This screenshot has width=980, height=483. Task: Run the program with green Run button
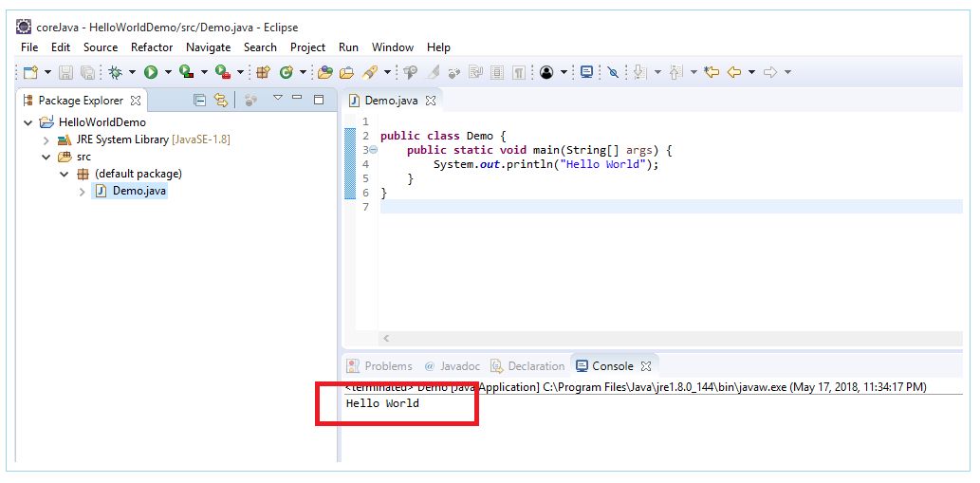pyautogui.click(x=151, y=72)
